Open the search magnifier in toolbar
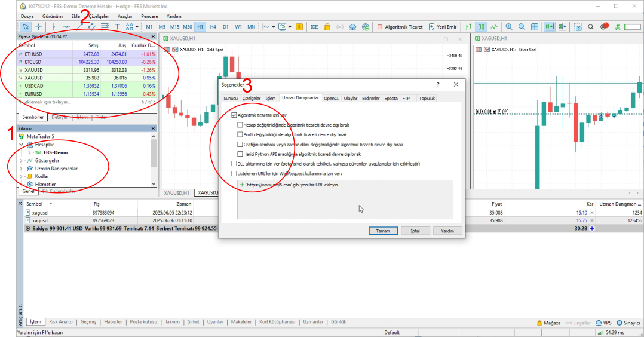 click(591, 27)
